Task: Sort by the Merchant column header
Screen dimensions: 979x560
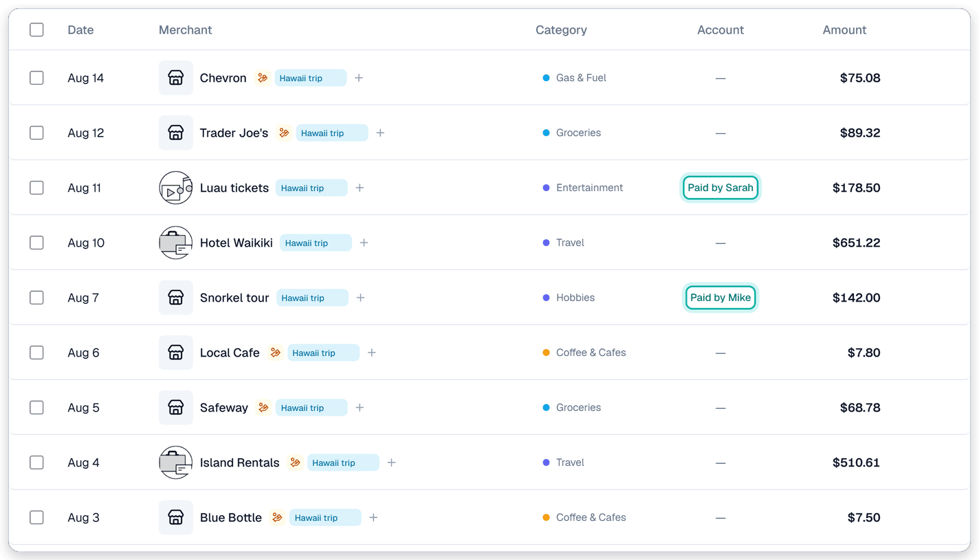Action: click(185, 30)
